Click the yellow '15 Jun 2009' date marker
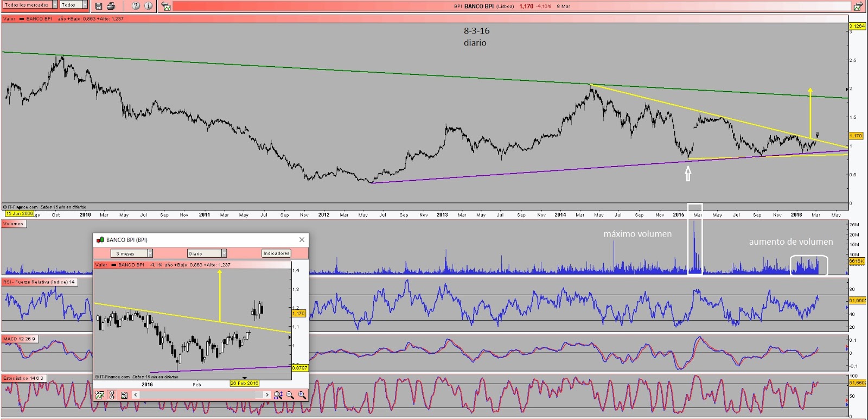This screenshot has height=420, width=868. [20, 214]
